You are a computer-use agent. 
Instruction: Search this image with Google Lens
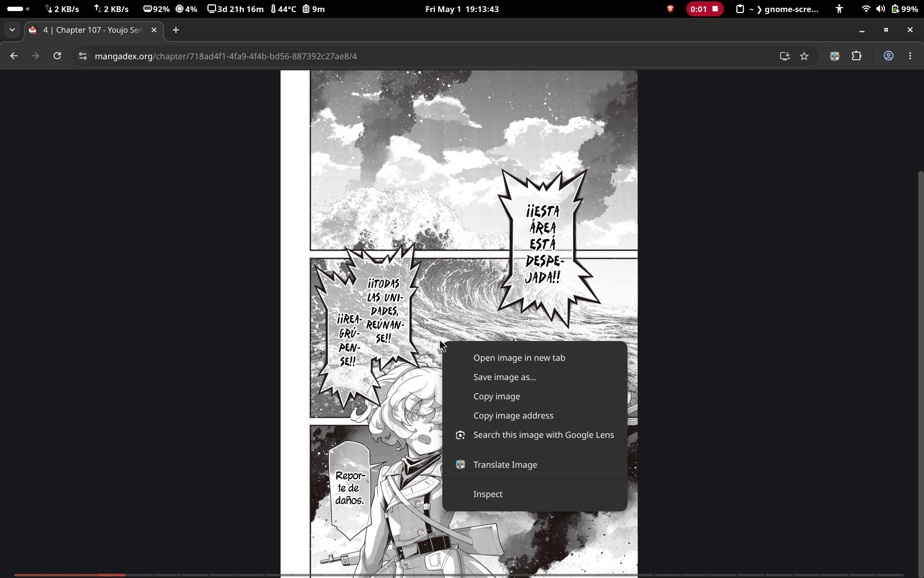point(535,435)
